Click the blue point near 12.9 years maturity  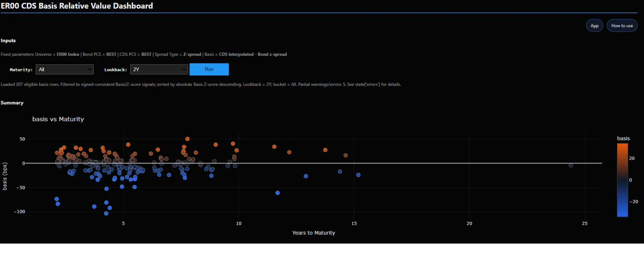coord(306,176)
